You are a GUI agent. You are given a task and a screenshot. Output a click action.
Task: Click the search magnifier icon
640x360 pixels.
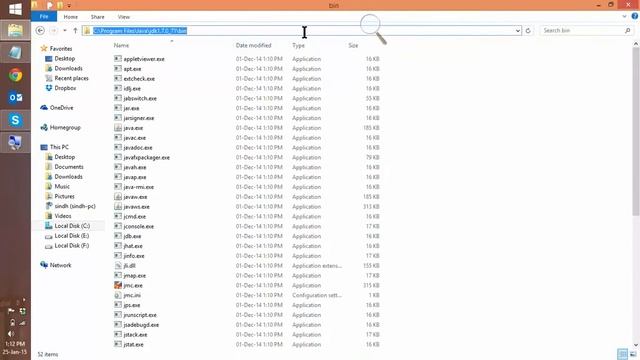(627, 31)
